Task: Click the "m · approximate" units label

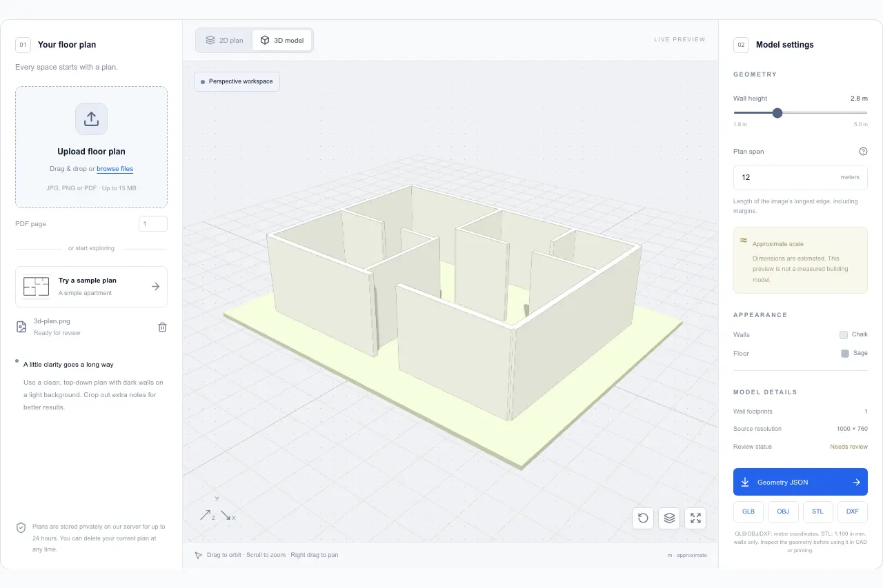Action: click(686, 555)
